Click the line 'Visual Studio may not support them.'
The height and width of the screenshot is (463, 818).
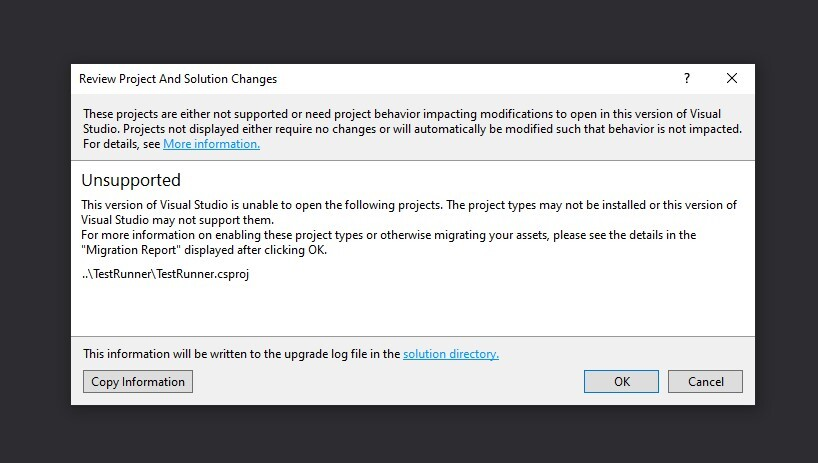point(177,220)
